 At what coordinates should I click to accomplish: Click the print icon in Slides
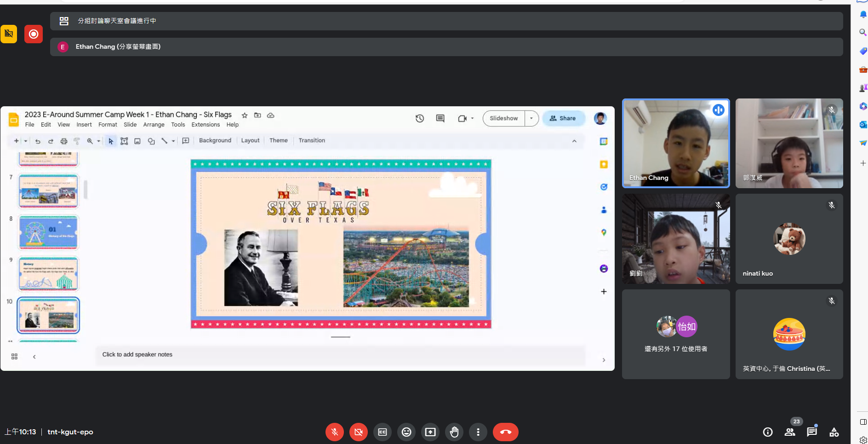click(x=64, y=141)
